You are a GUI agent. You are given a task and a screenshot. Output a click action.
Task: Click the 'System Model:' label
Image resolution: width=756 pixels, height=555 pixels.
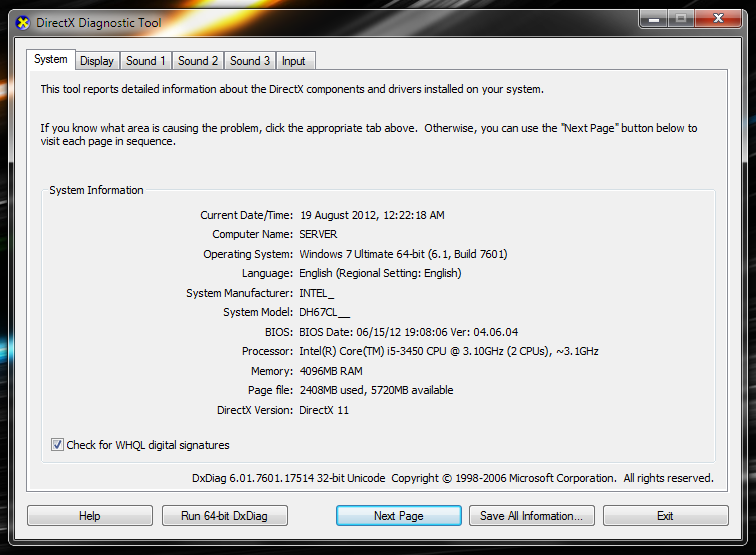pos(257,312)
